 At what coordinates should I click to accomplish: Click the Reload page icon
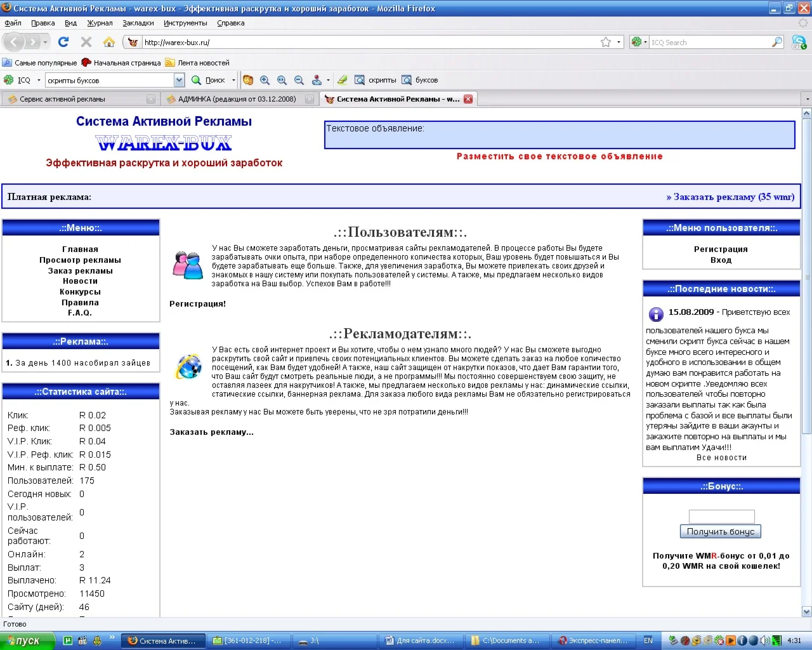point(63,42)
